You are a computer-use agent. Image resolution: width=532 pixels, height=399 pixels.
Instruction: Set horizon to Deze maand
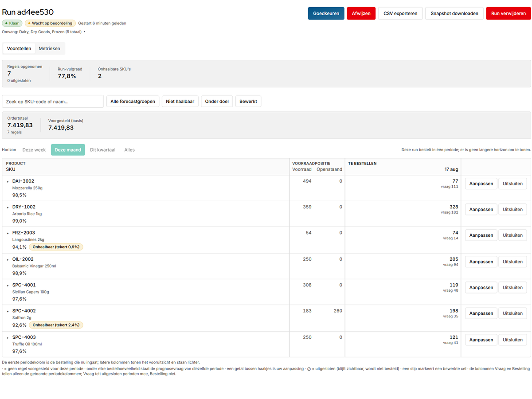pyautogui.click(x=68, y=150)
